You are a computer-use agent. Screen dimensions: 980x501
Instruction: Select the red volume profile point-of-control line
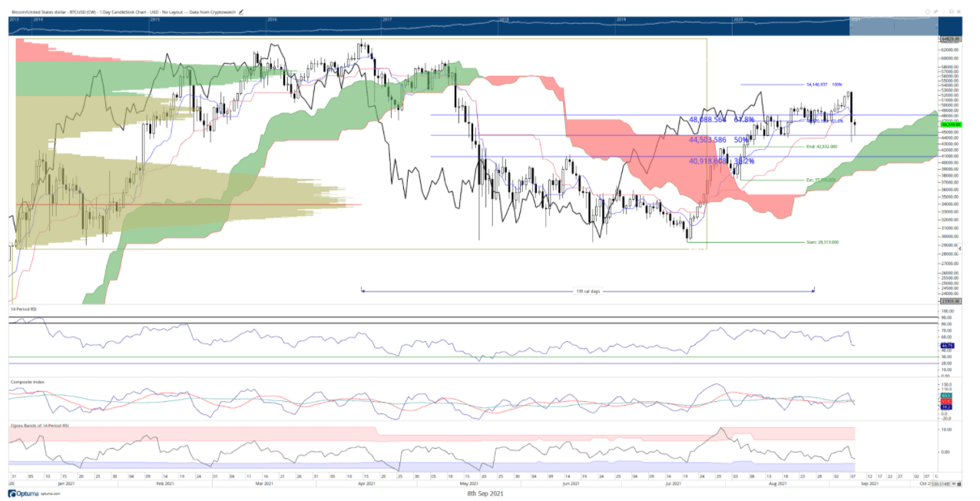pos(188,204)
